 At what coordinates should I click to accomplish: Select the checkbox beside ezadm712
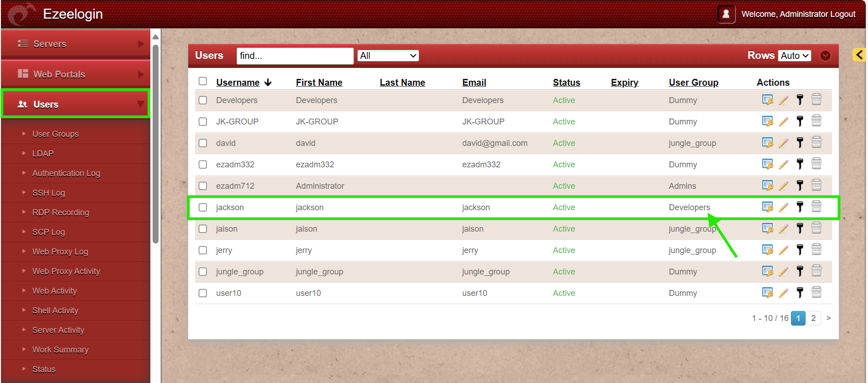click(203, 186)
